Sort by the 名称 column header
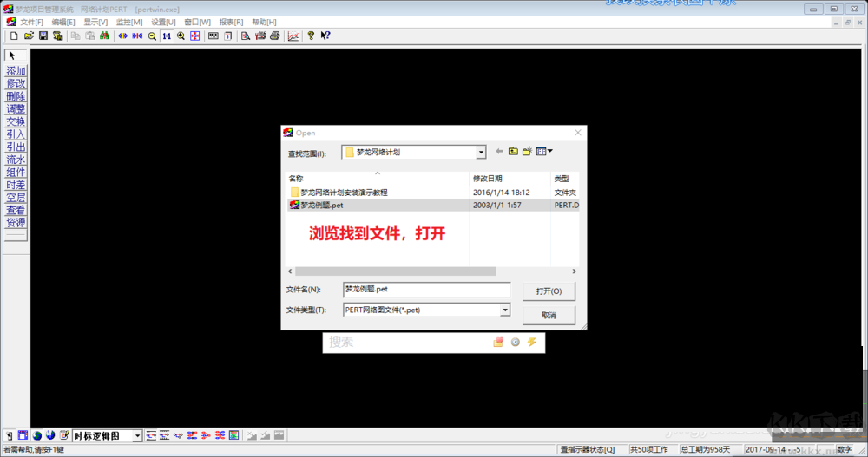The height and width of the screenshot is (457, 868). [377, 178]
